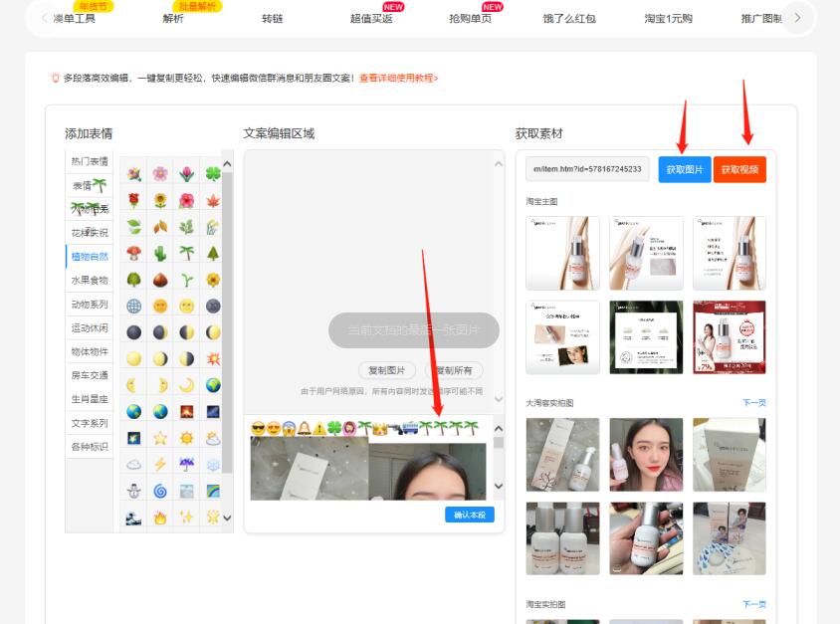Viewport: 840px width, 624px height.
Task: Show more tools with right chevron
Action: [x=797, y=18]
